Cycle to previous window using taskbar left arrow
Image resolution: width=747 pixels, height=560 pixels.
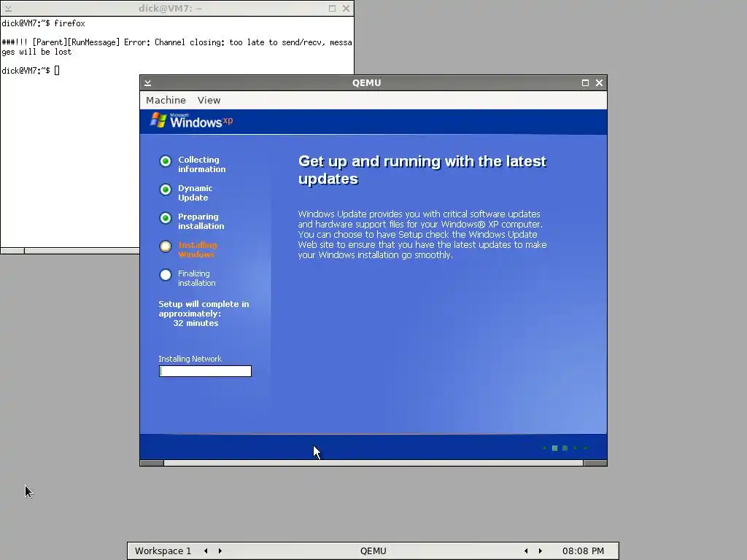coord(526,551)
